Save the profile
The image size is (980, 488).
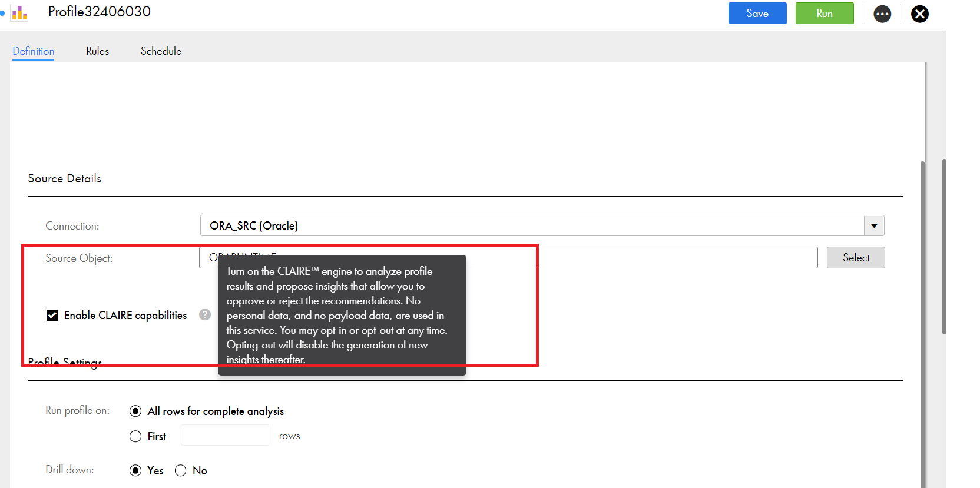757,14
